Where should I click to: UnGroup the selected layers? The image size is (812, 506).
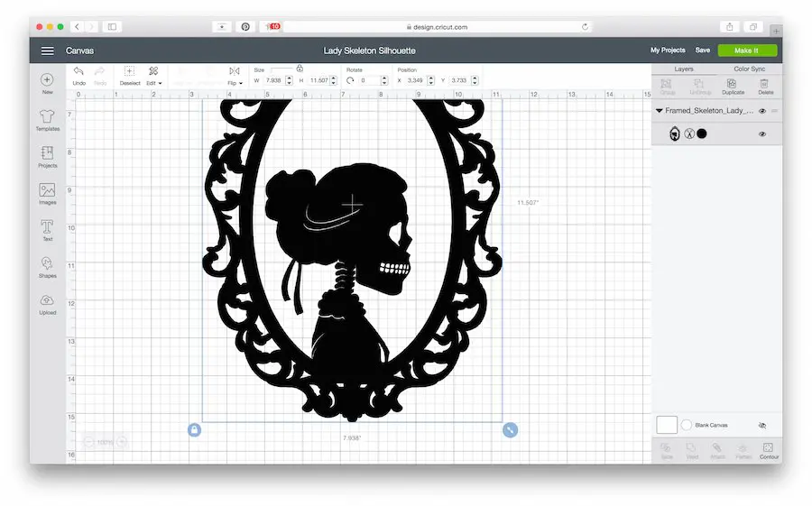pyautogui.click(x=699, y=87)
